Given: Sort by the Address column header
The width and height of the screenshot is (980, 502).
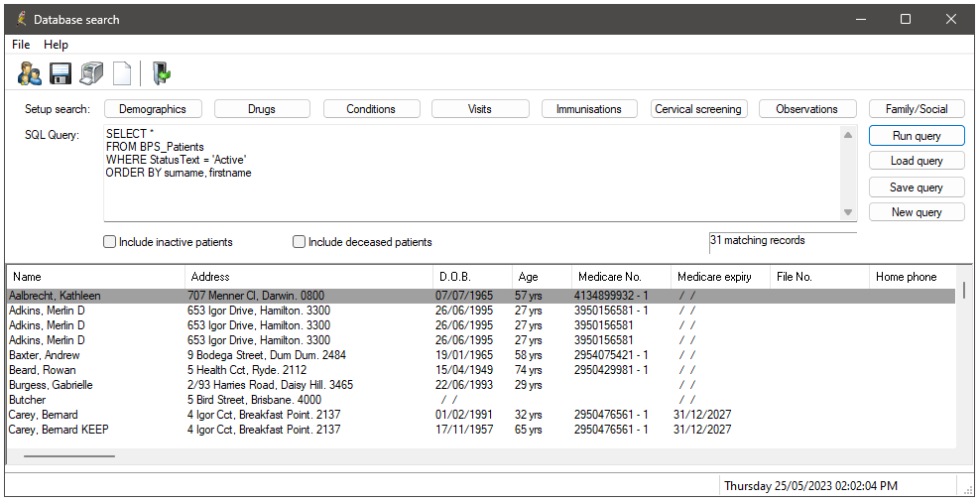Looking at the screenshot, I should coord(308,277).
